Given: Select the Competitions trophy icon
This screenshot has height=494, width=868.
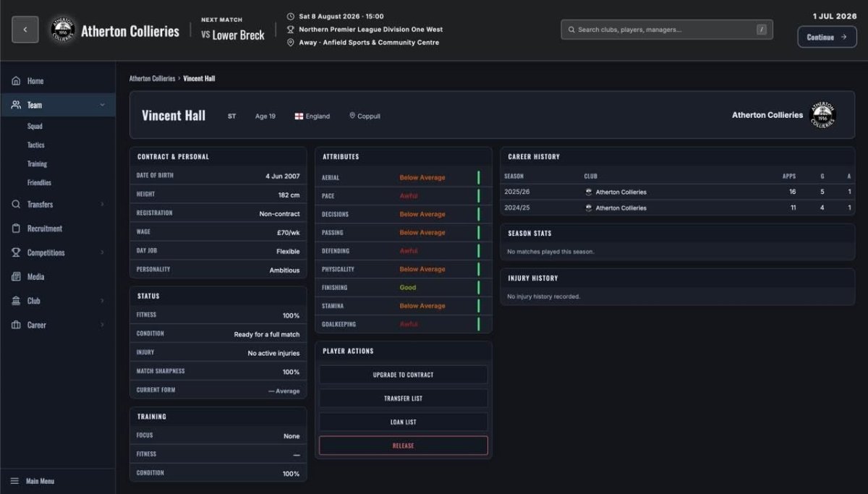Looking at the screenshot, I should (16, 252).
